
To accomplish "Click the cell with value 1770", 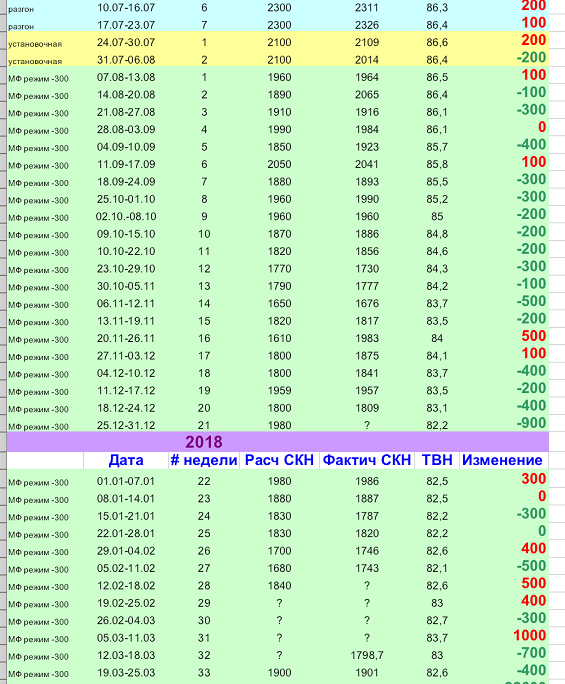I will pos(279,269).
